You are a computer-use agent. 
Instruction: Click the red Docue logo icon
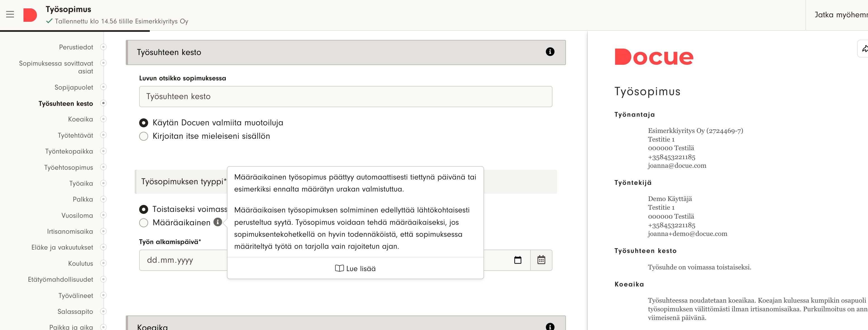[x=30, y=15]
